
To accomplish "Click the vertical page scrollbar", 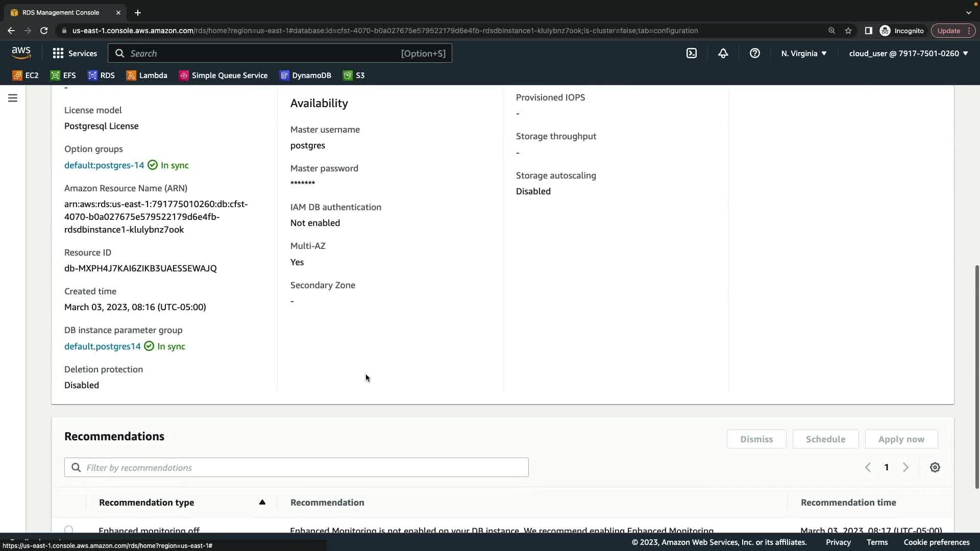I will (x=977, y=378).
